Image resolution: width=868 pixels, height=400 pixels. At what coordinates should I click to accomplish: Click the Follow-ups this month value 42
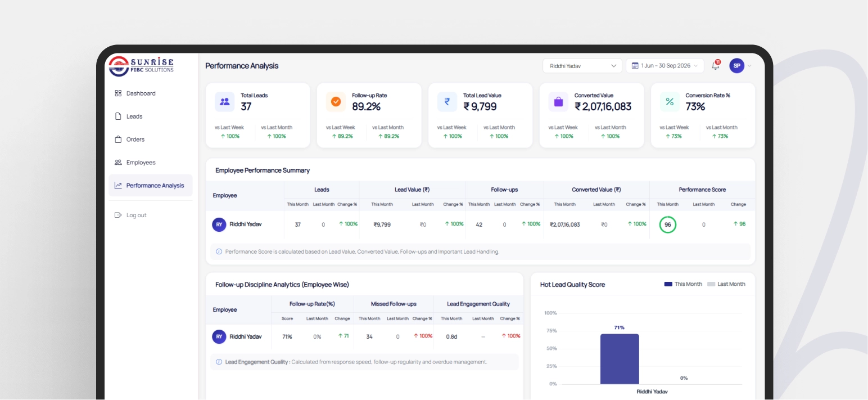coord(479,224)
